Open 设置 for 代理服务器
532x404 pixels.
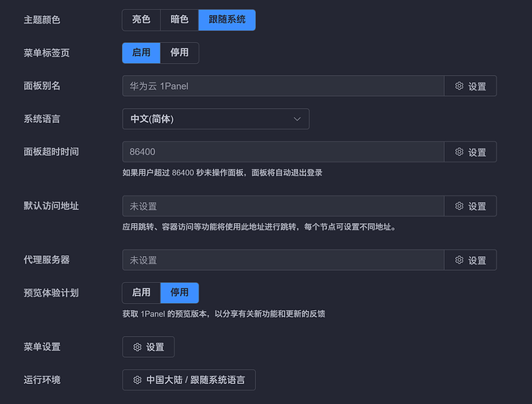[471, 260]
